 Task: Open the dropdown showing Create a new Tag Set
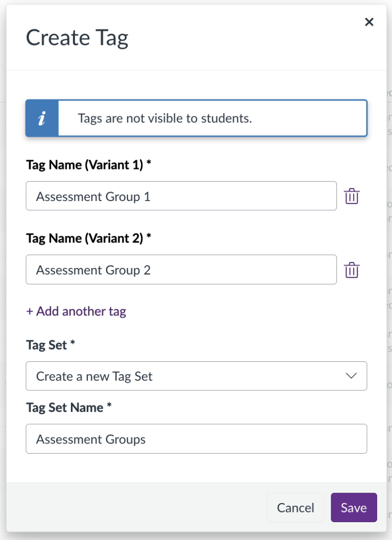pyautogui.click(x=197, y=376)
